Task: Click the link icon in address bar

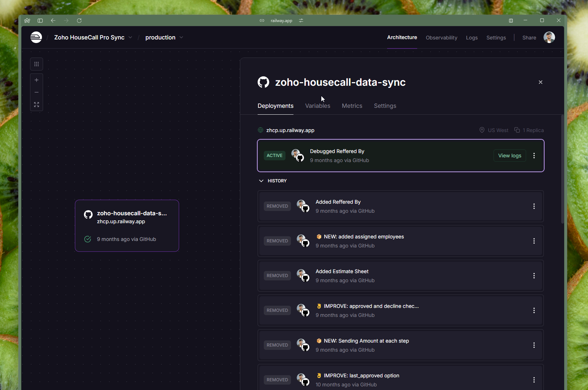Action: tap(262, 21)
